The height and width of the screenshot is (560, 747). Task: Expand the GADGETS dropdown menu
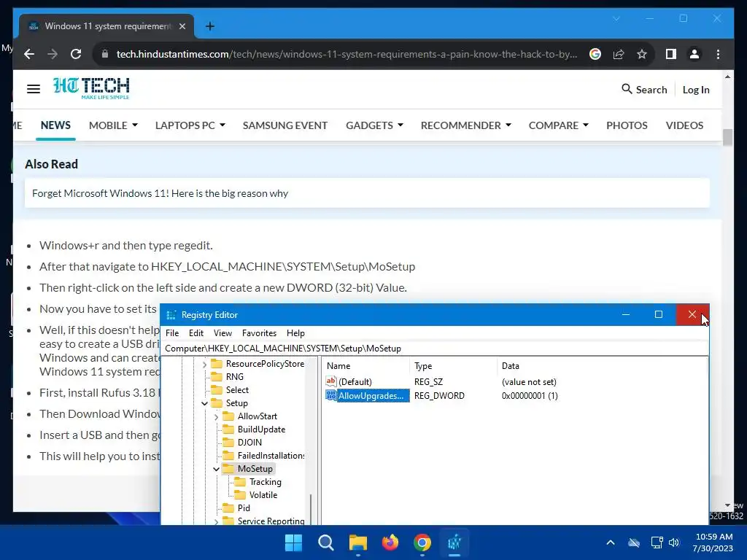(x=374, y=125)
